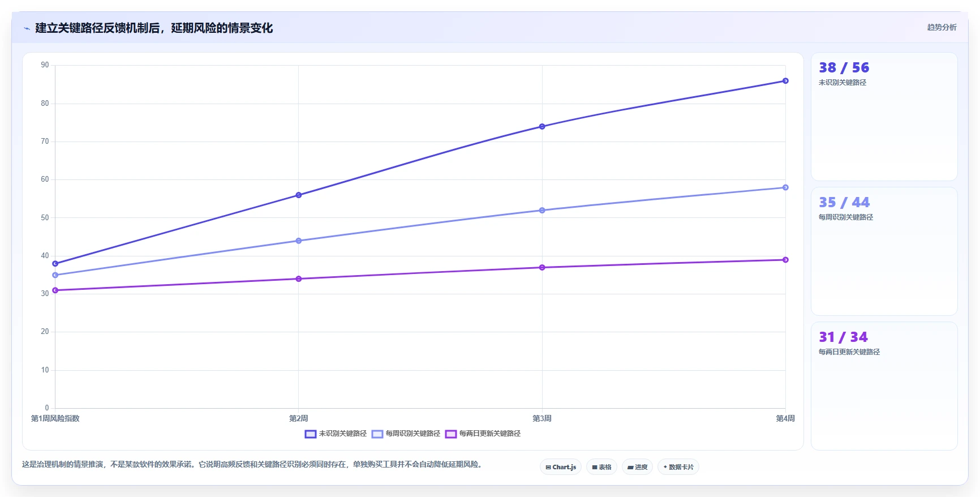Screen dimensions: 980x497
Task: Click the 每周识别关键路径 data point at 第3周
Action: tap(542, 211)
